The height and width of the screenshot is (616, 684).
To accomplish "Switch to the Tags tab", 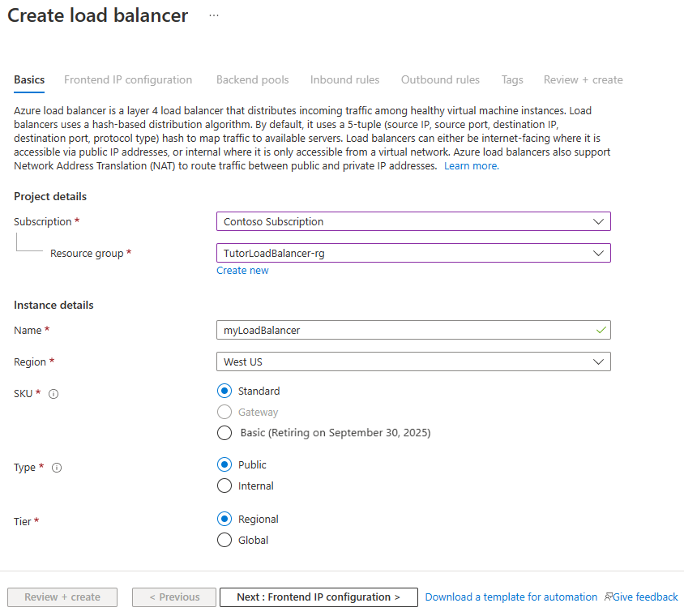I will (x=512, y=79).
